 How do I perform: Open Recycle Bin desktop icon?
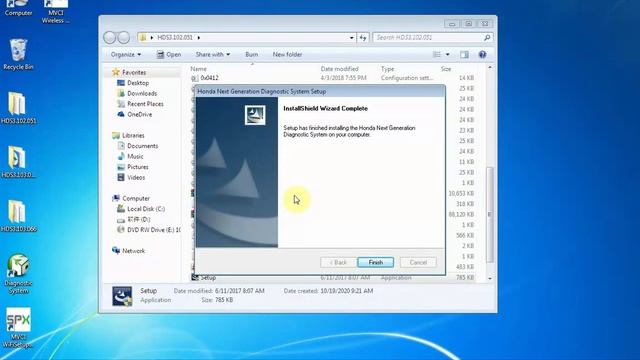coord(18,55)
